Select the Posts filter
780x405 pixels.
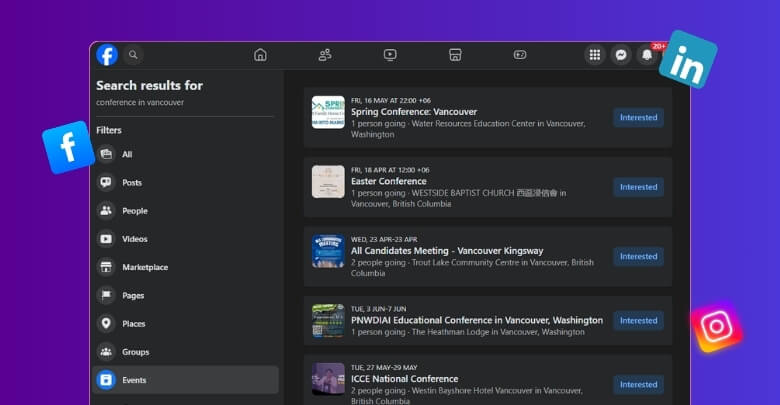pyautogui.click(x=185, y=183)
